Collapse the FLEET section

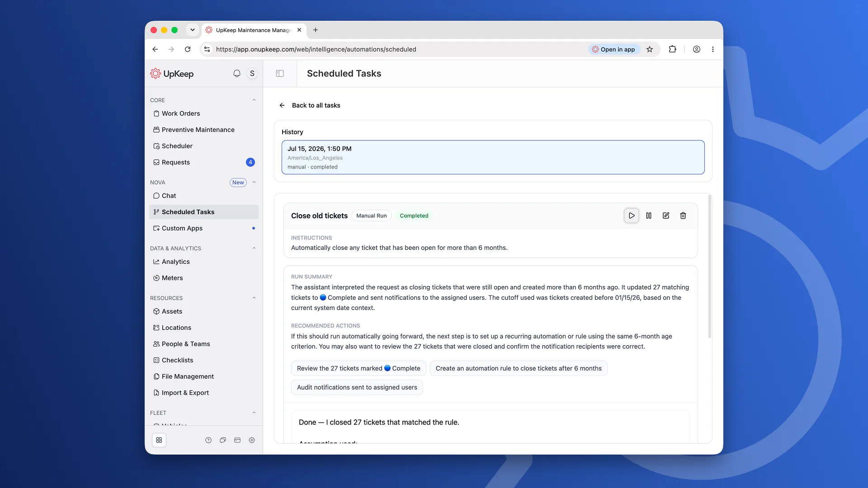point(254,413)
